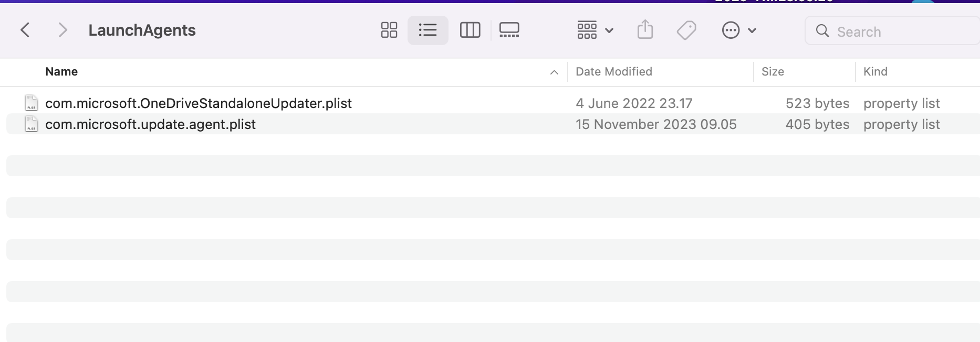This screenshot has width=980, height=342.
Task: Switch to gallery view
Action: (x=509, y=30)
